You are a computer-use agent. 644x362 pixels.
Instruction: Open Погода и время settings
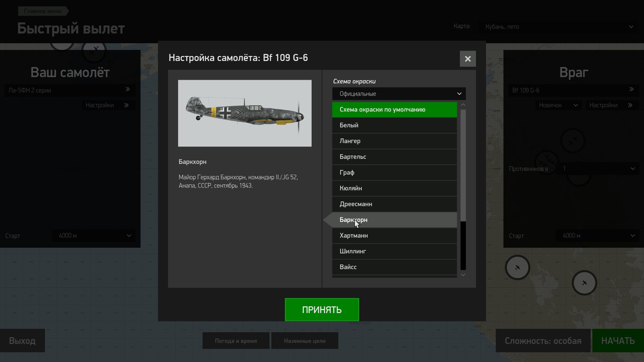pyautogui.click(x=236, y=341)
